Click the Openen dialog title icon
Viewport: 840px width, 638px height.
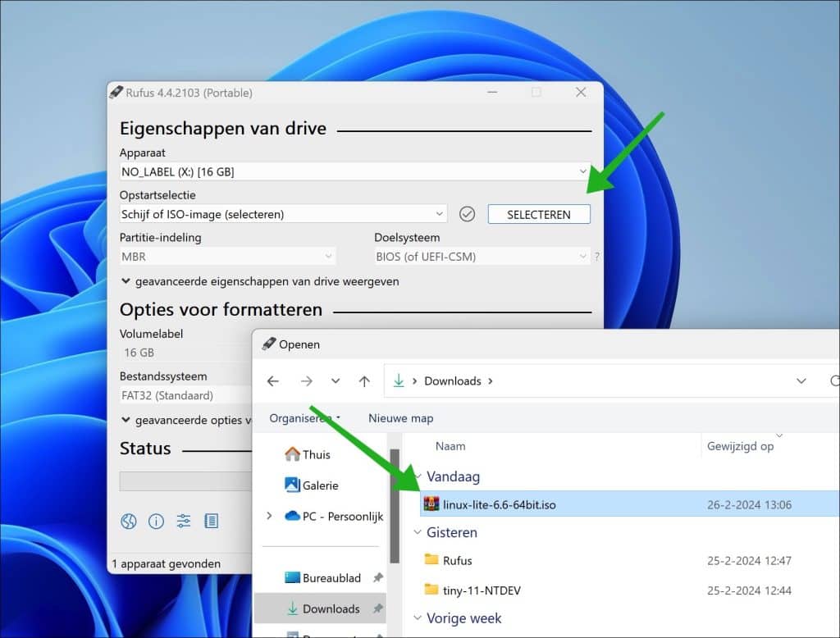tap(269, 344)
